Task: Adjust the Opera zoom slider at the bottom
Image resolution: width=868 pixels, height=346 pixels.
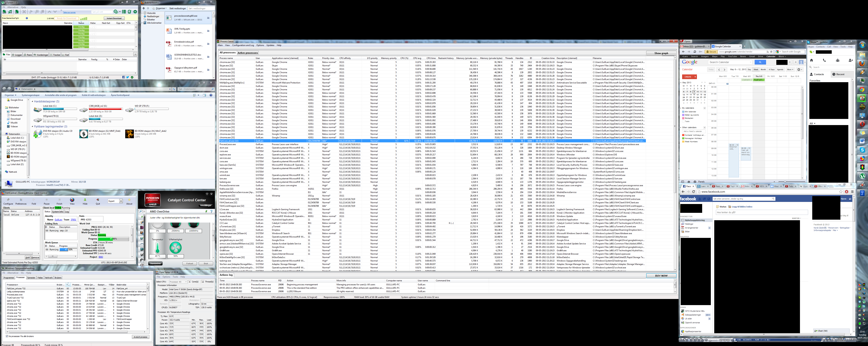Action: (785, 182)
